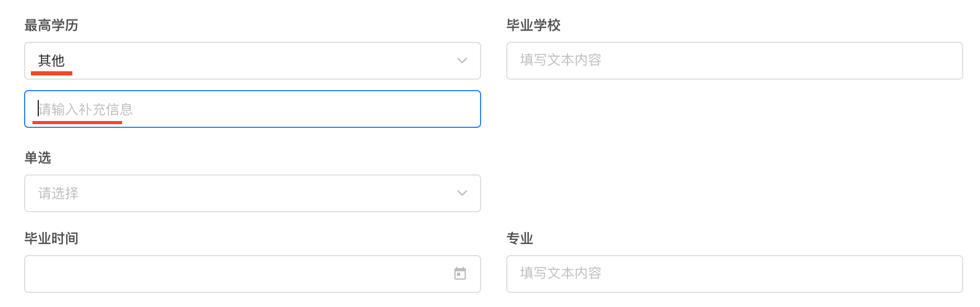Focus the 毕业学校 text input
The image size is (980, 307).
coord(734,61)
